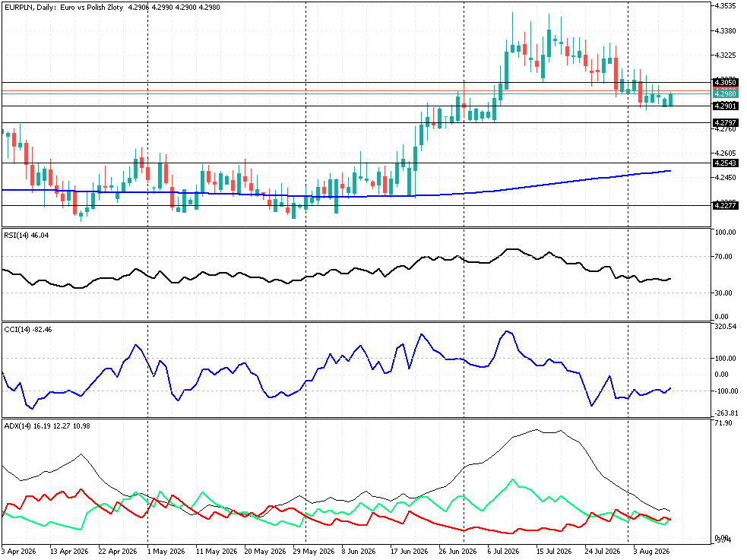Click the 24 Jul 2026 date label
The image size is (747, 560).
pyautogui.click(x=603, y=552)
